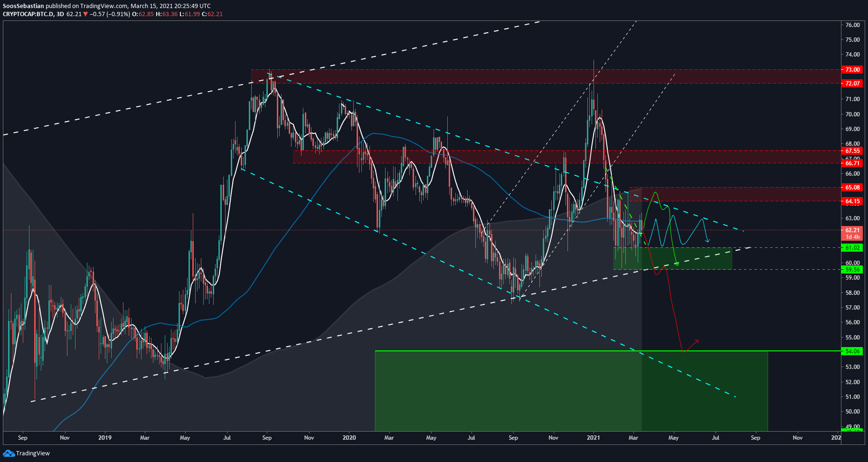Click the 63.00 price axis tick

852,218
